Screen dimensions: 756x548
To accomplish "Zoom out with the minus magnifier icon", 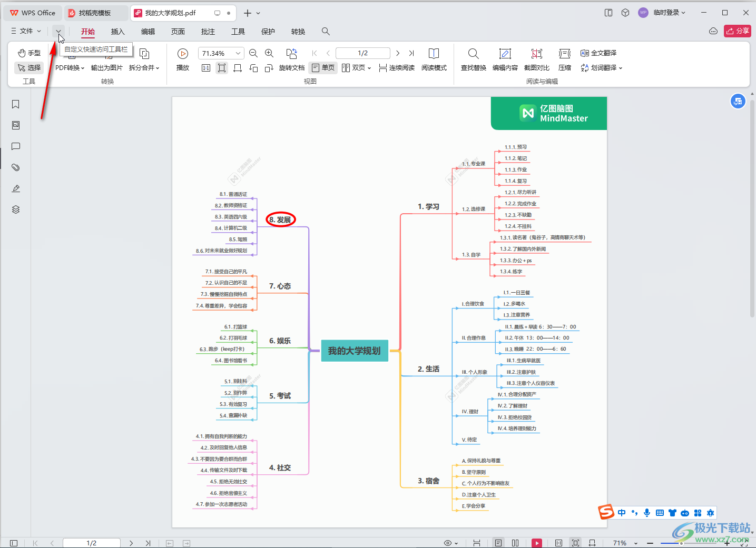I will point(253,53).
